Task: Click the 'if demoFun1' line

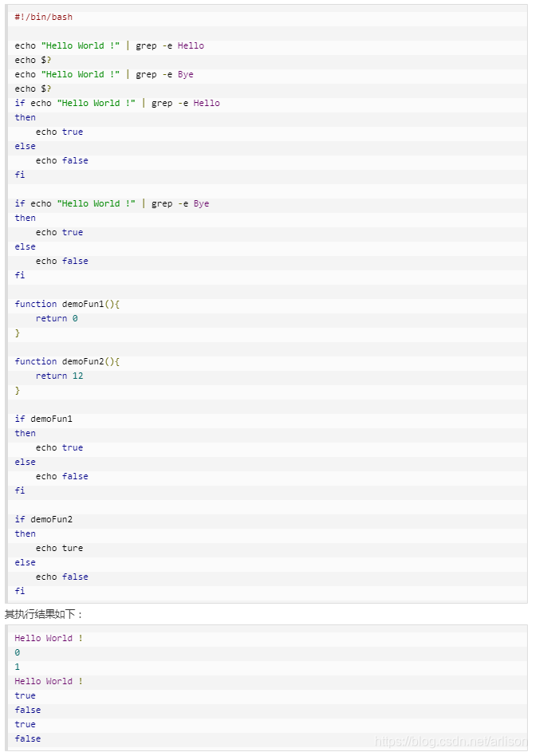Action: tap(43, 419)
